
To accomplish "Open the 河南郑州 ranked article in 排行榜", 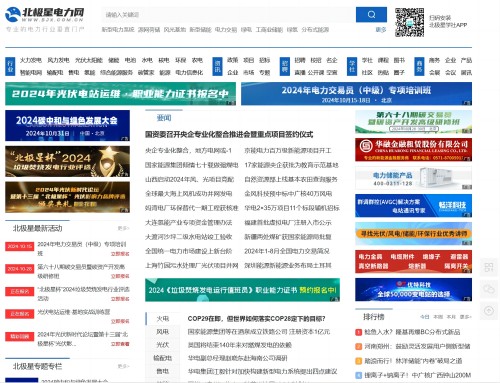I will click(417, 346).
